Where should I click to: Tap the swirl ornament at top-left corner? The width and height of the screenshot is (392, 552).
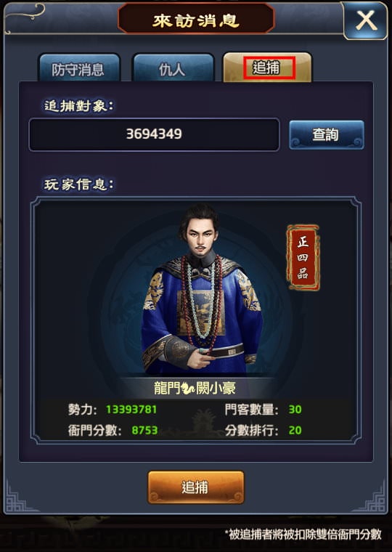(x=24, y=15)
